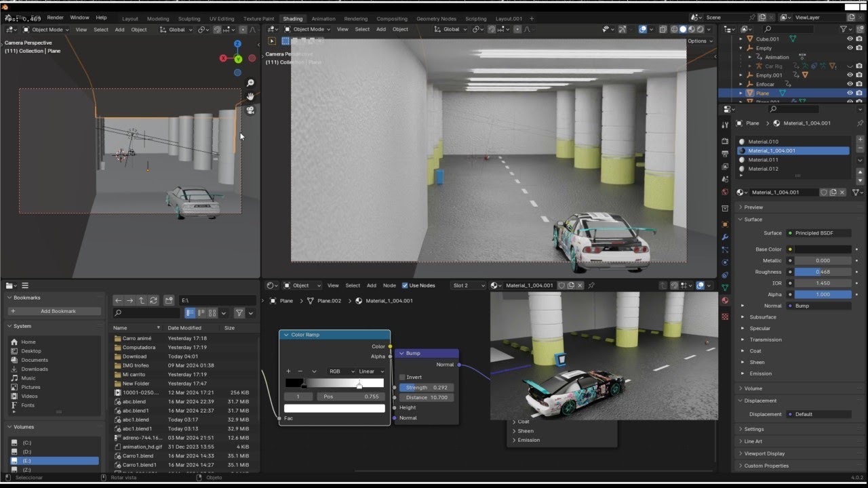Switch file browser to thumbnail display
This screenshot has width=868, height=488.
point(212,313)
